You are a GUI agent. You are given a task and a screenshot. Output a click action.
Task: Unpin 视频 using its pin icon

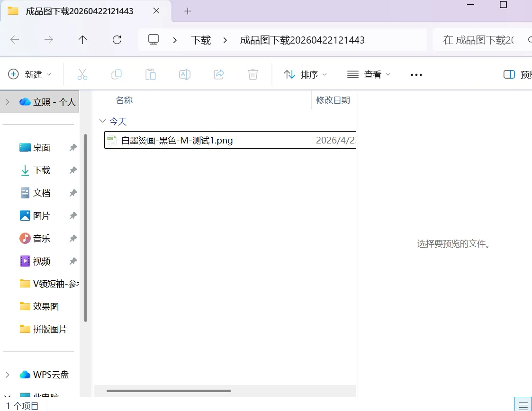point(73,261)
